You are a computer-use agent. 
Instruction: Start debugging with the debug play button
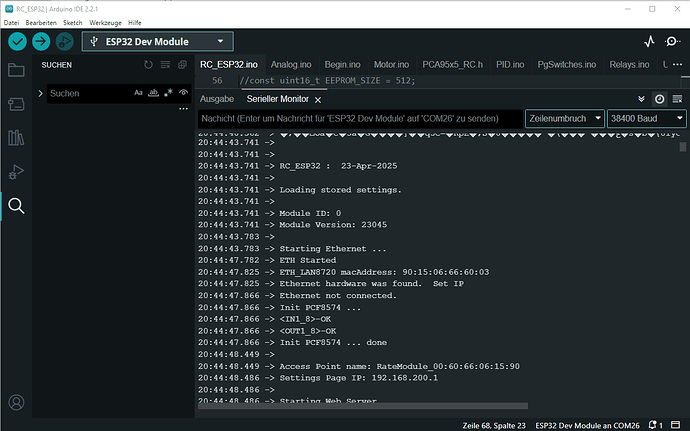65,42
